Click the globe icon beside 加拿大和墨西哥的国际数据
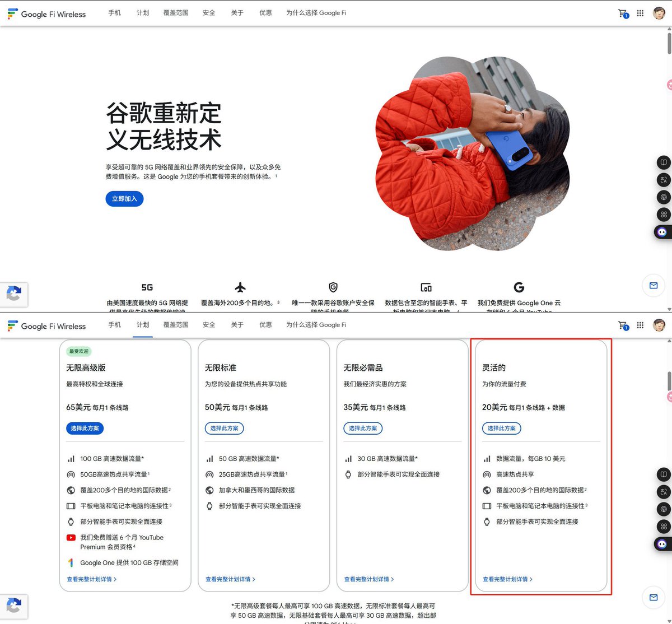672x624 pixels. tap(209, 490)
